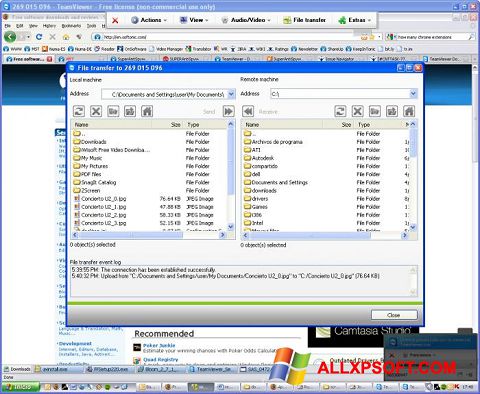Image resolution: width=480 pixels, height=394 pixels.
Task: Open the Quad Registry link
Action: (x=161, y=360)
